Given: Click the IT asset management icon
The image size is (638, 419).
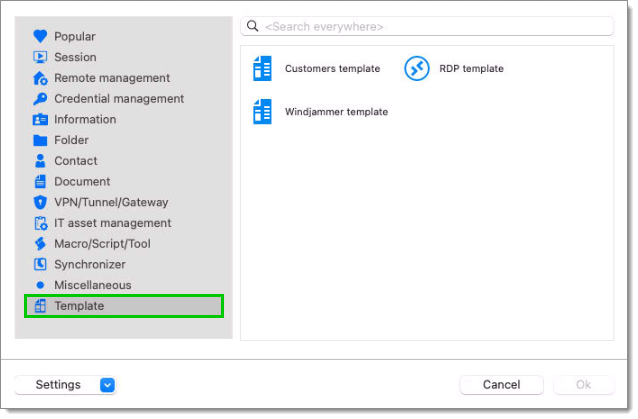Looking at the screenshot, I should (40, 223).
